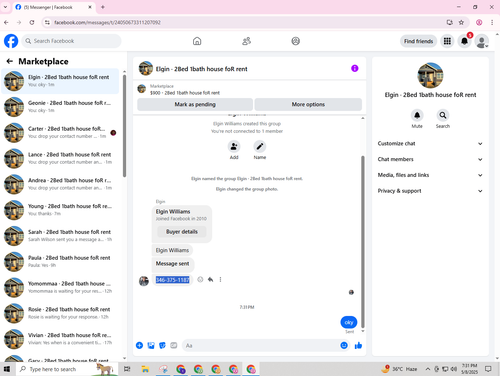Open Paula house for rent conversation
This screenshot has width=500, height=376.
(x=60, y=261)
